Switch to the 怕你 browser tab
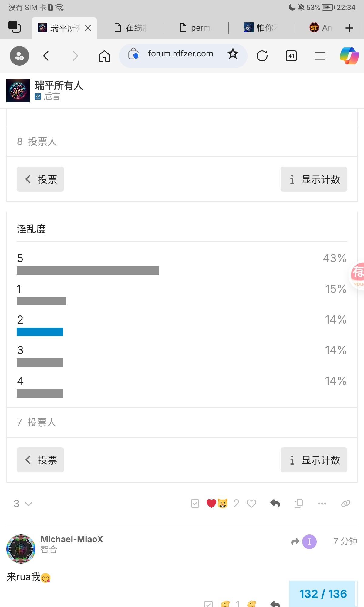The height and width of the screenshot is (607, 364). [x=261, y=28]
